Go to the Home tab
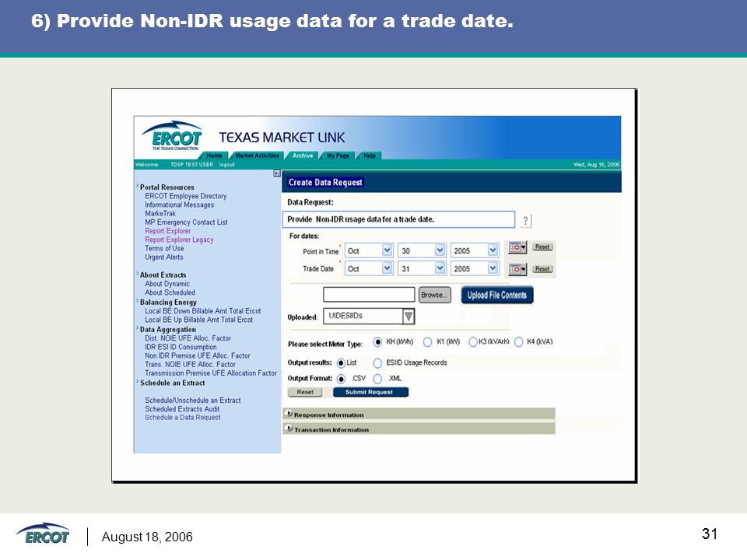Viewport: 747px width, 560px height. [214, 156]
